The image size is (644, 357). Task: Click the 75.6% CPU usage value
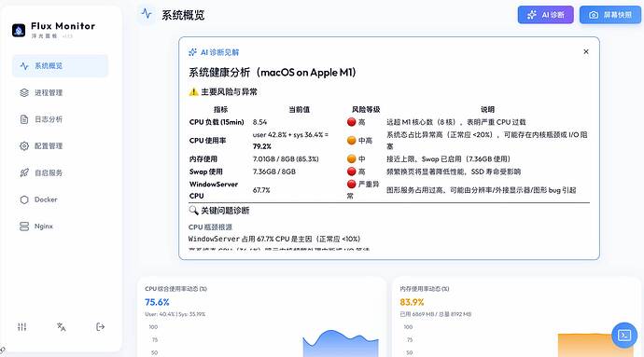click(157, 302)
